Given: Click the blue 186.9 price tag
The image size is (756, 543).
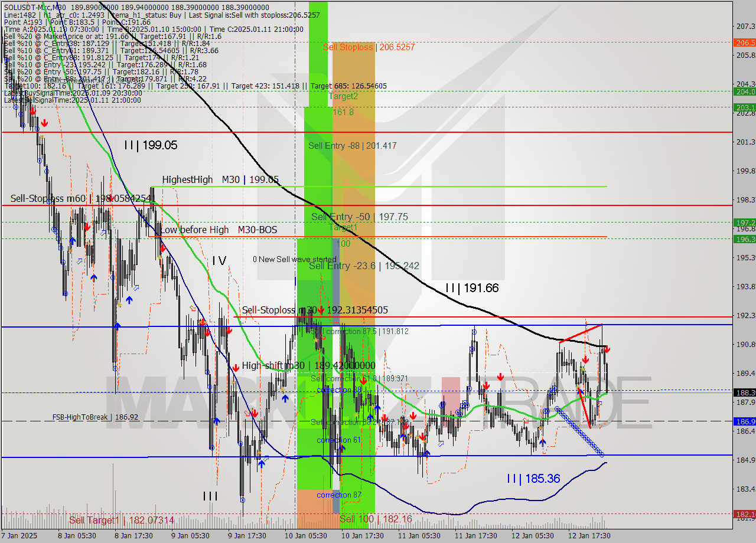Looking at the screenshot, I should (x=744, y=421).
